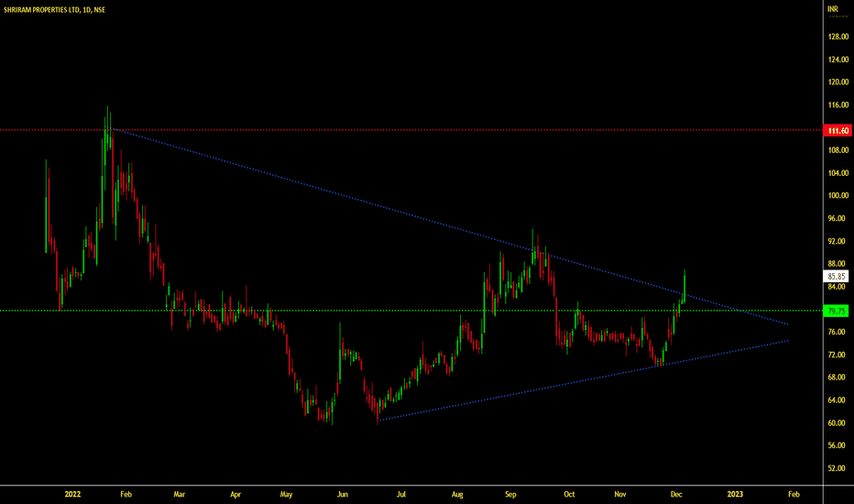Click the INR currency label
This screenshot has width=854, height=504.
(833, 9)
